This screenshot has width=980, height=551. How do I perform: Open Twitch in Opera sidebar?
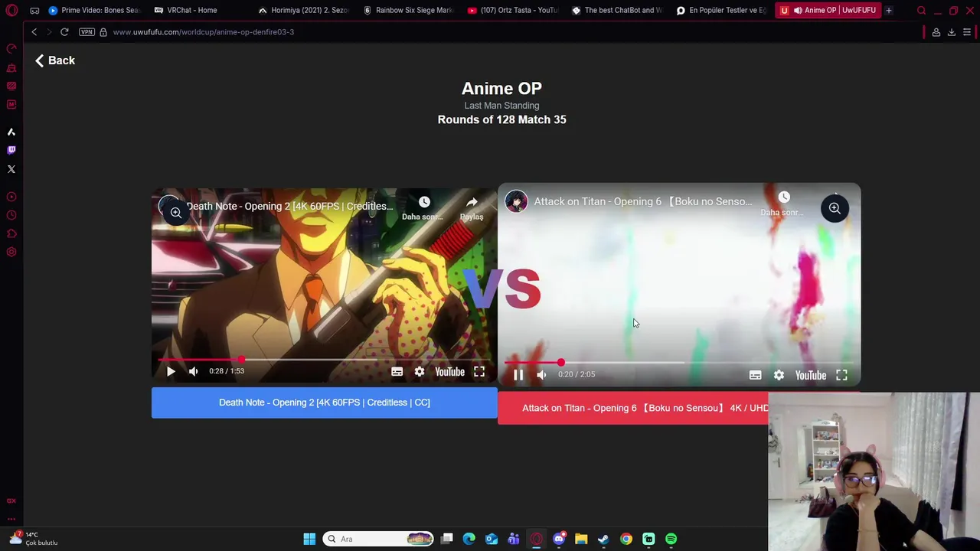coord(11,150)
